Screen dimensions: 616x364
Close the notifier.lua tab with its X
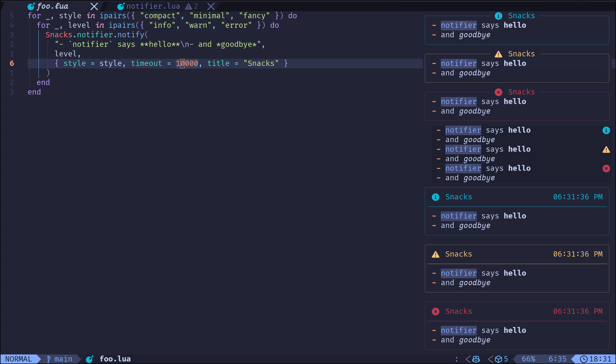(x=211, y=6)
